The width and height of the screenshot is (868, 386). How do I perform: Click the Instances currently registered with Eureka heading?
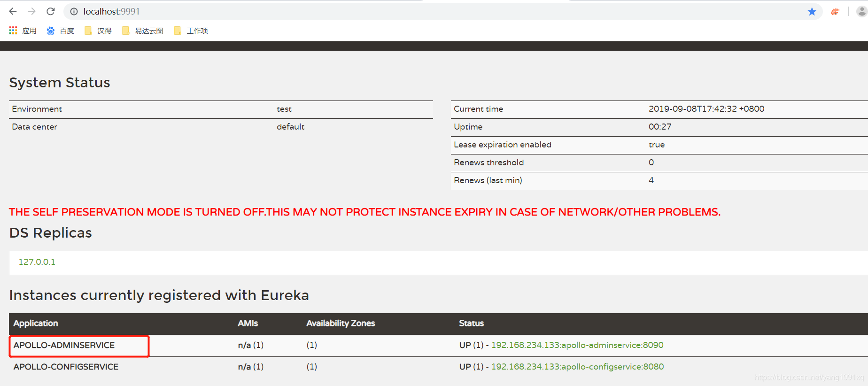(159, 295)
